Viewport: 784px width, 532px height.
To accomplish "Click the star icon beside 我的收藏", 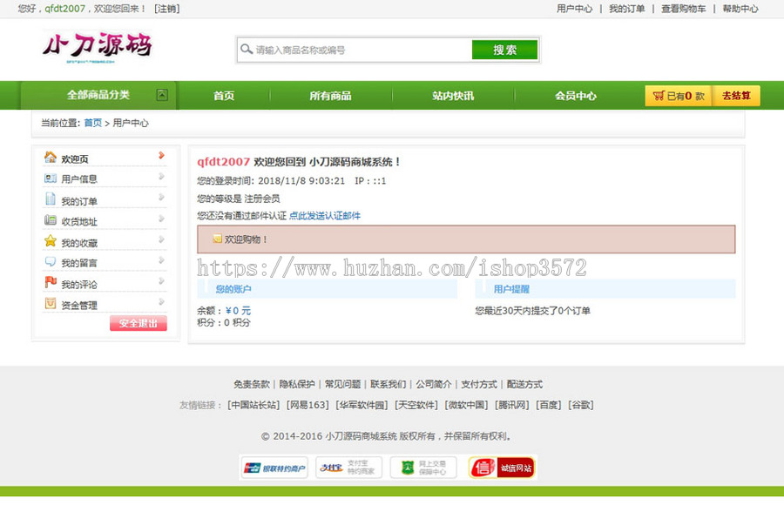I will pos(50,241).
